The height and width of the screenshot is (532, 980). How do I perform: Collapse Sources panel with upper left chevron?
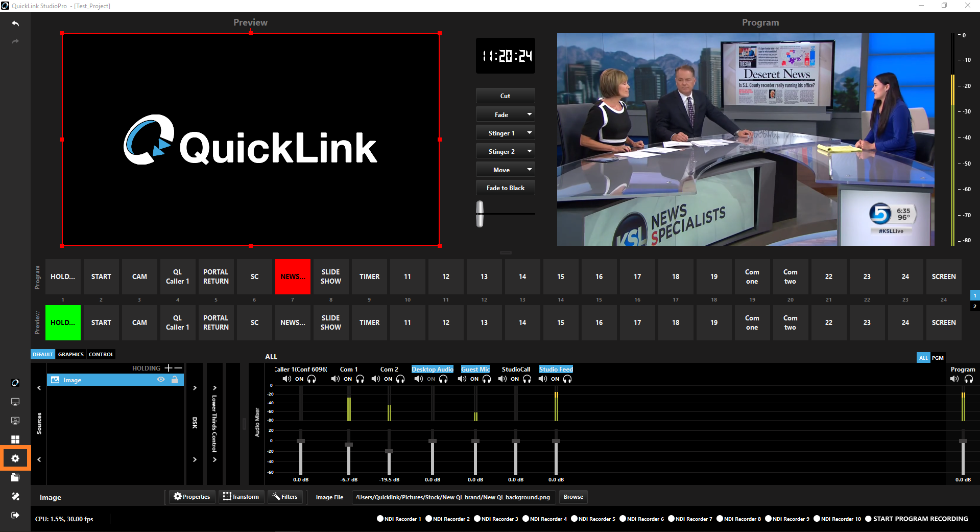coord(39,388)
